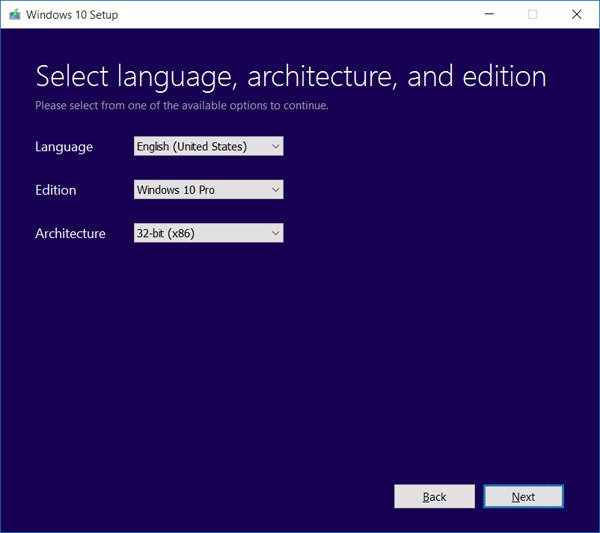
Task: Click the 'Windows 10 Setup' window title
Action: 72,15
